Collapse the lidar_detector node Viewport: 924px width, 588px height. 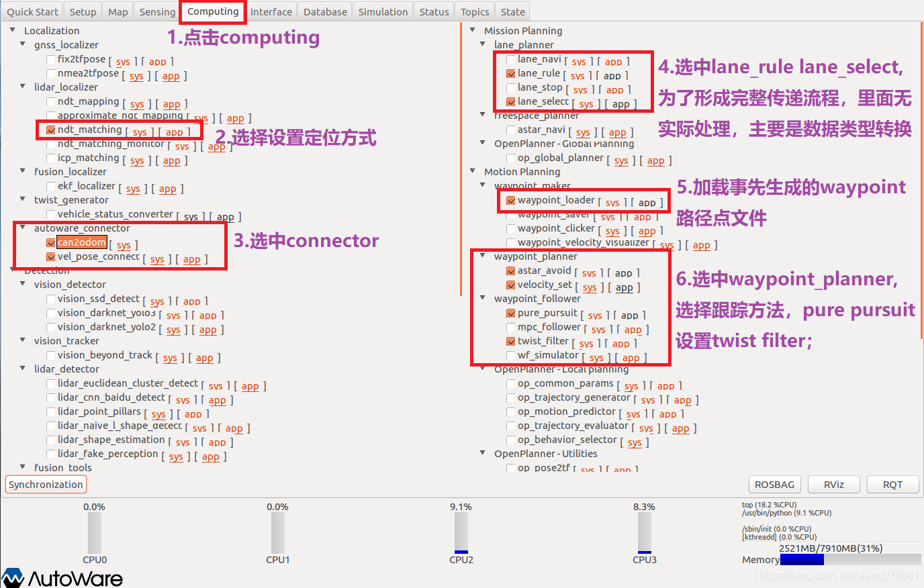(23, 369)
